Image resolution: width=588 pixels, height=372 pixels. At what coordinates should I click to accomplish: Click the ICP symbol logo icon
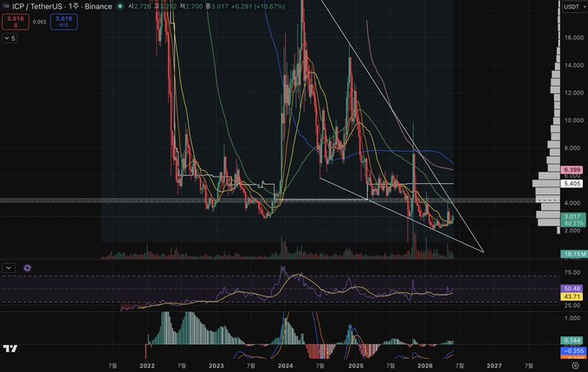(x=5, y=6)
